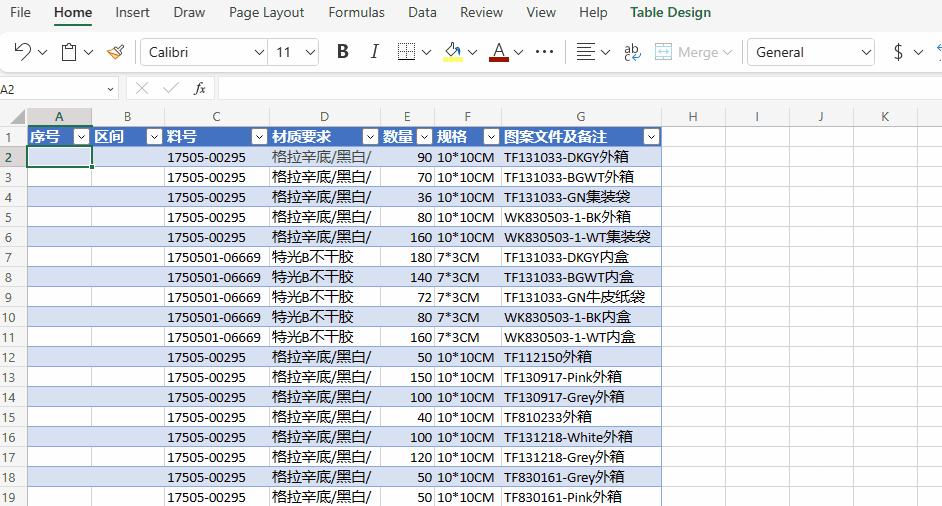Expand the currency format options arrow
Screen dimensions: 942x506
tap(918, 53)
